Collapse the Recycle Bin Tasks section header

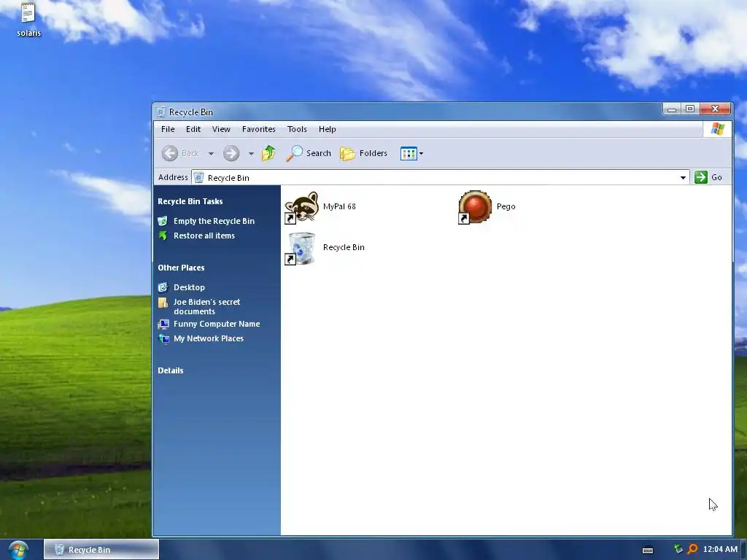190,201
